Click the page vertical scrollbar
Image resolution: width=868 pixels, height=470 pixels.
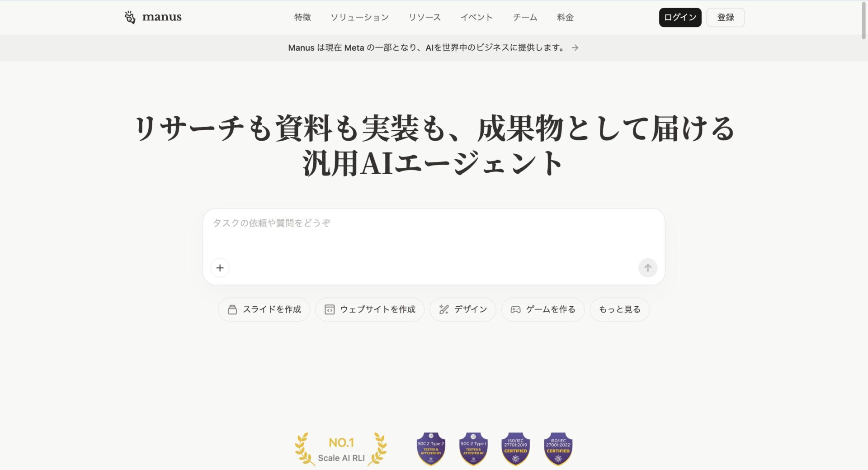[x=864, y=20]
